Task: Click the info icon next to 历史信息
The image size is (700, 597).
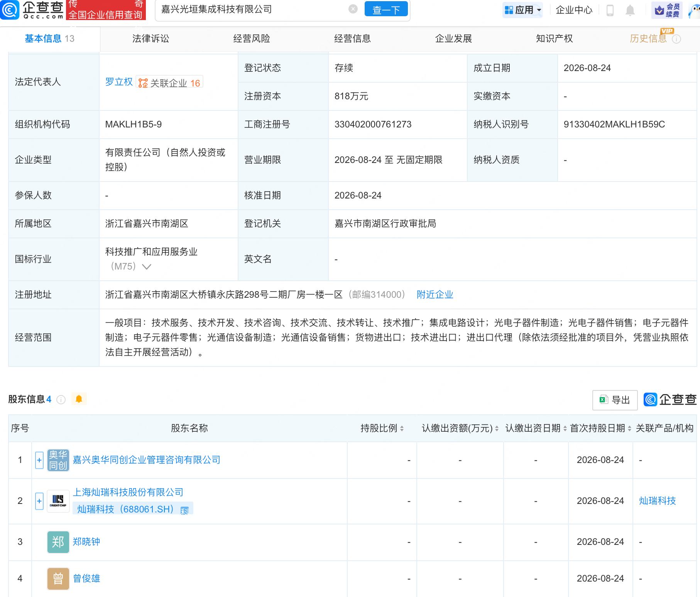Action: [x=676, y=39]
